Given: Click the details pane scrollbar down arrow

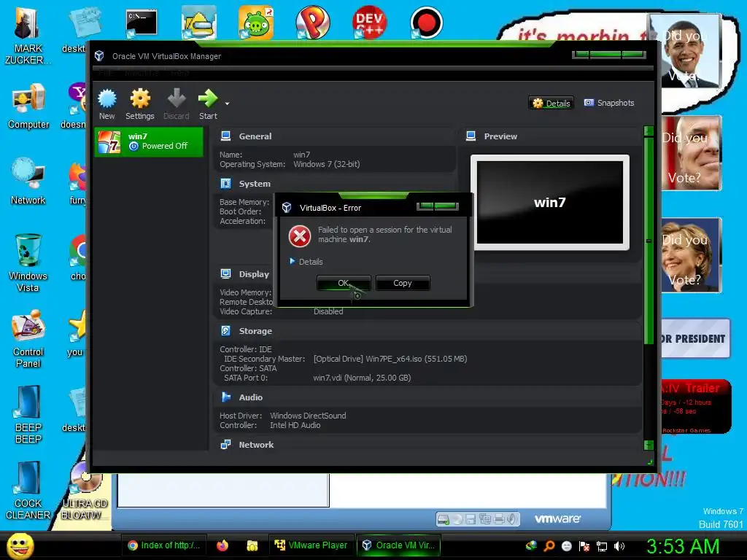Looking at the screenshot, I should click(x=649, y=446).
